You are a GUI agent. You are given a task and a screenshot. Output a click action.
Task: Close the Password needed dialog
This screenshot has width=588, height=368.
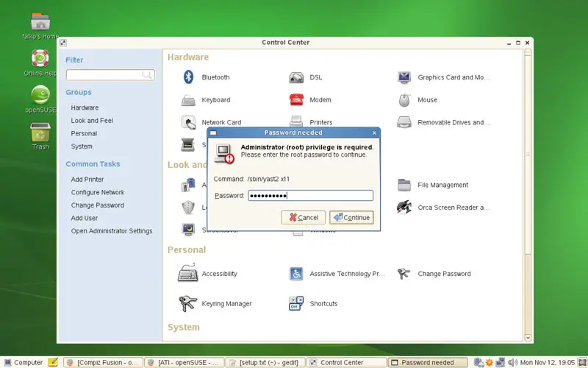[x=374, y=132]
